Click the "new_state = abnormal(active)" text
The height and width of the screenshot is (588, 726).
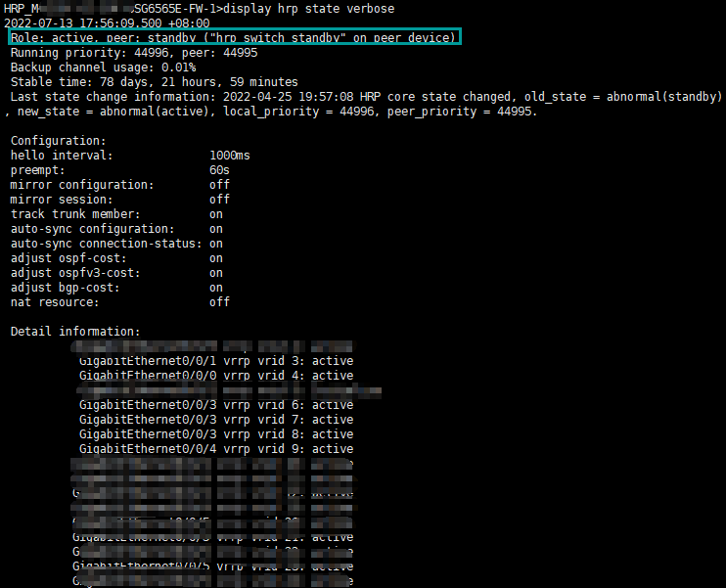point(113,112)
